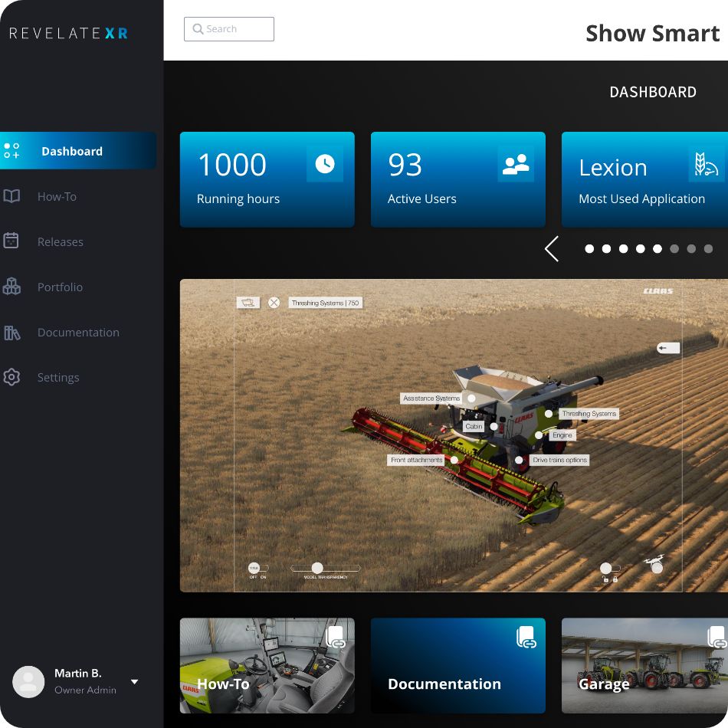Select the Front attachments hotspot label

416,460
